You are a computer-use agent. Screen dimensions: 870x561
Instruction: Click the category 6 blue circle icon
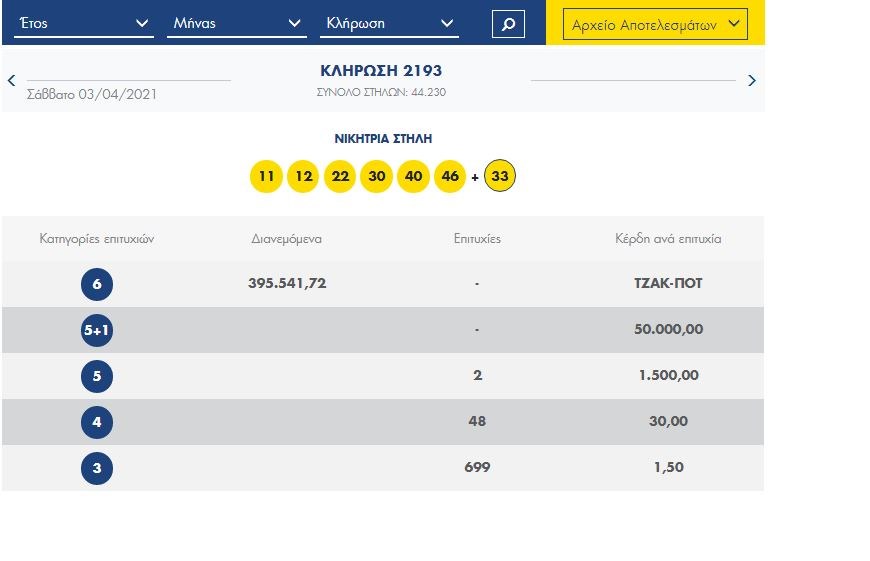[x=97, y=284]
